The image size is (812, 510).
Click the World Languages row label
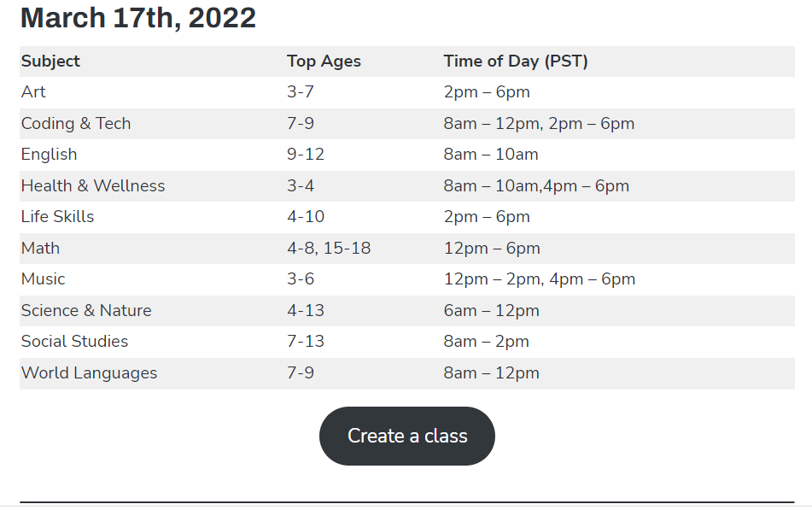89,373
